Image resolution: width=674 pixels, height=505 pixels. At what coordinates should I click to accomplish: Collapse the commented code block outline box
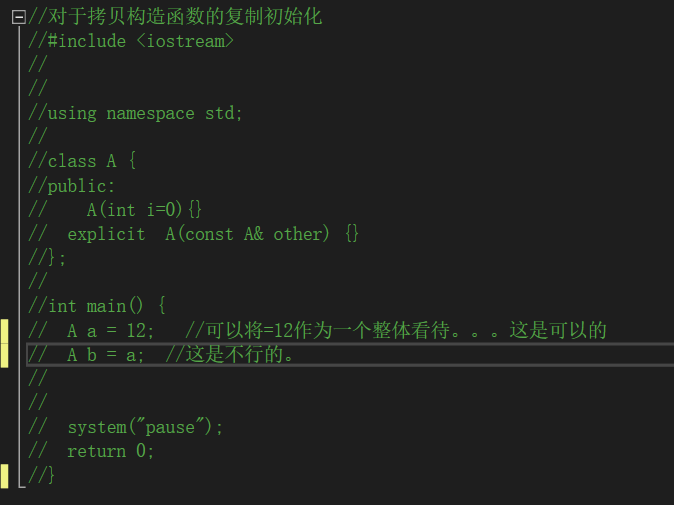(x=18, y=17)
